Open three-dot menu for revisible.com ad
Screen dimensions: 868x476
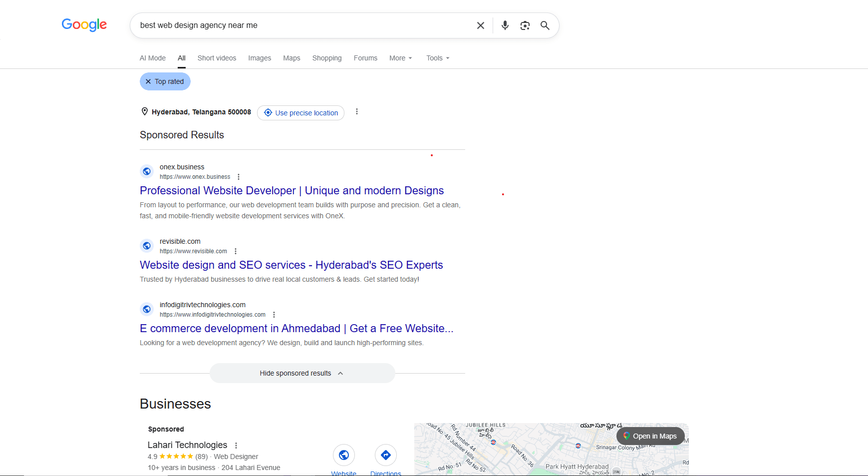coord(236,251)
